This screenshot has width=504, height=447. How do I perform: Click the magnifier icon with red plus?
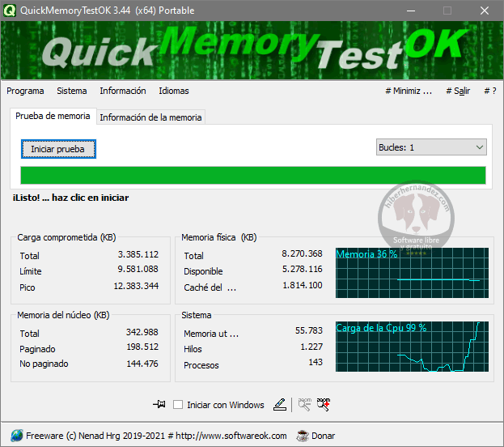(x=324, y=405)
